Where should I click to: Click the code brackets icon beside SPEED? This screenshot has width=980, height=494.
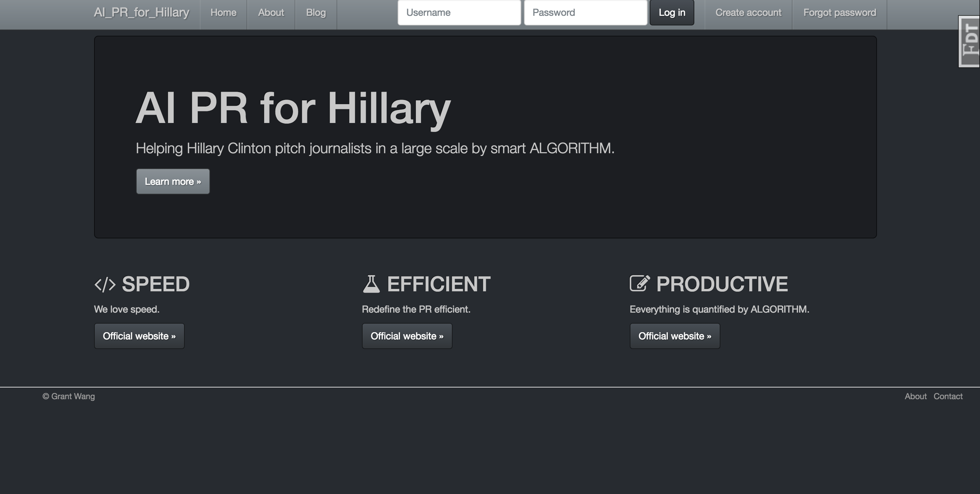105,284
